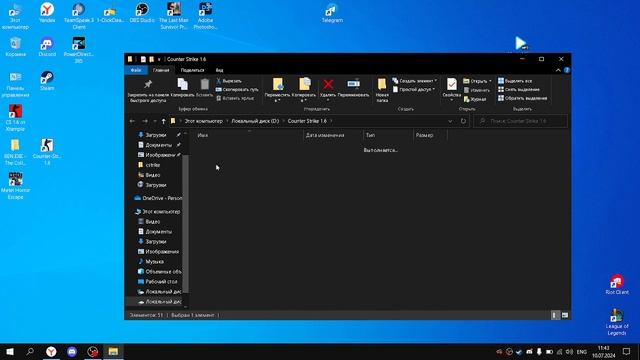Open the New item (Создать элемент) dropdown
Image resolution: width=640 pixels, height=360 pixels.
(415, 81)
